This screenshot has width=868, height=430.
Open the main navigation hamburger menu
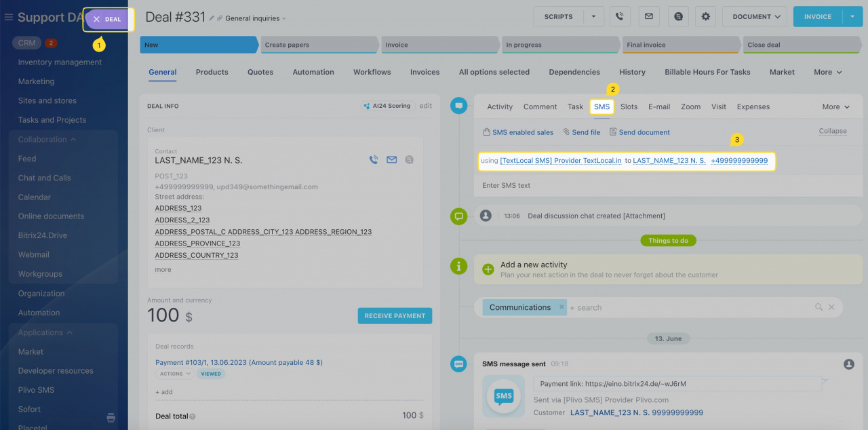9,16
